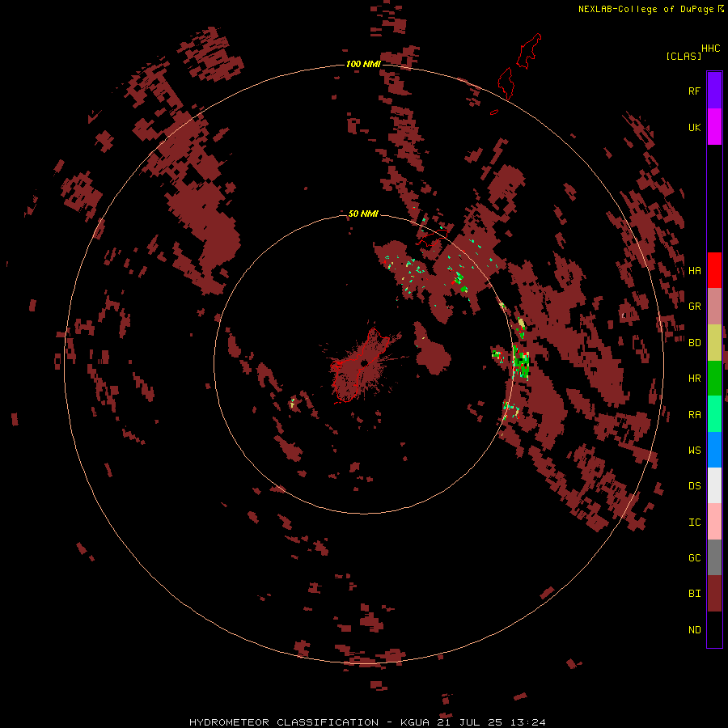Click the RF legend label
728x728 pixels.
694,91
